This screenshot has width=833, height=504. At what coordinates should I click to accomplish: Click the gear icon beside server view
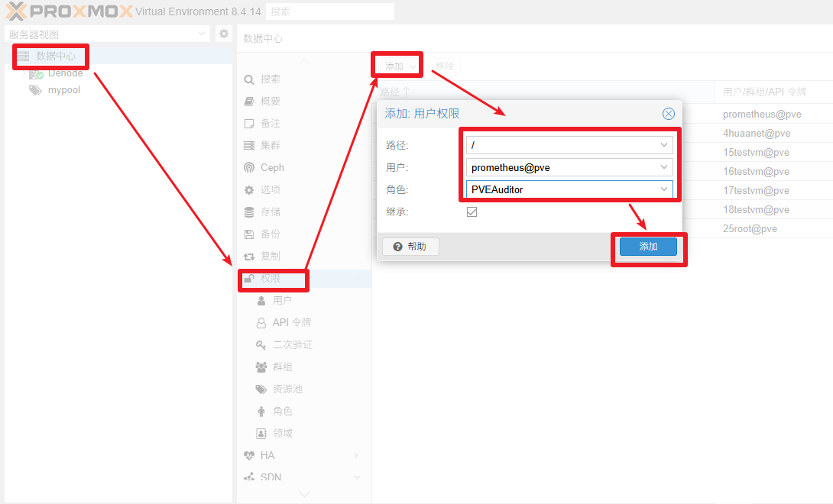(223, 34)
